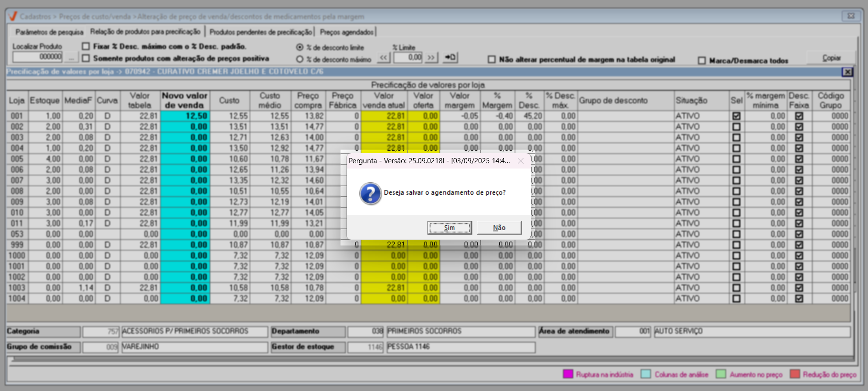Close the Pergunta dialog with X
The width and height of the screenshot is (868, 391).
pyautogui.click(x=521, y=161)
